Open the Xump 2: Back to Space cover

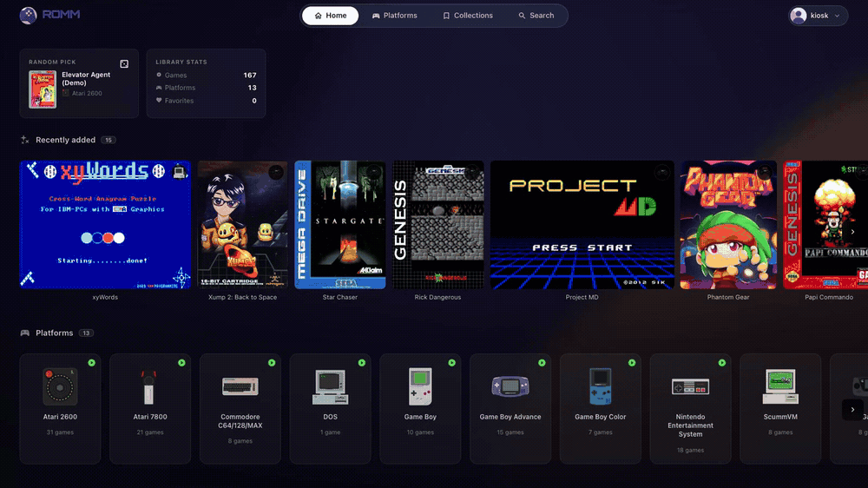point(242,225)
